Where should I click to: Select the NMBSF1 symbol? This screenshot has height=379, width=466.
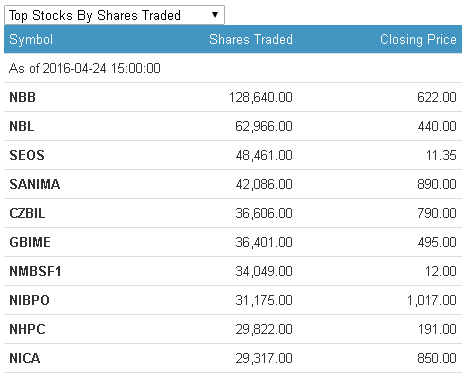pyautogui.click(x=35, y=271)
